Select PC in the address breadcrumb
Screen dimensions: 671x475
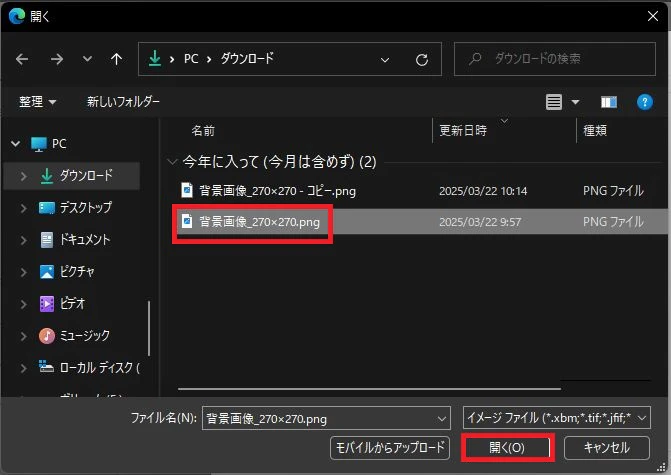tap(191, 59)
